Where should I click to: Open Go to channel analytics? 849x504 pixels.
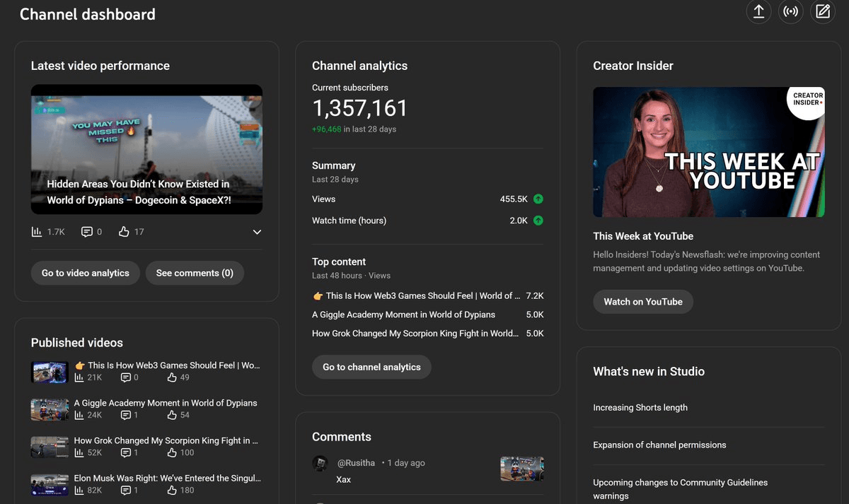tap(371, 367)
